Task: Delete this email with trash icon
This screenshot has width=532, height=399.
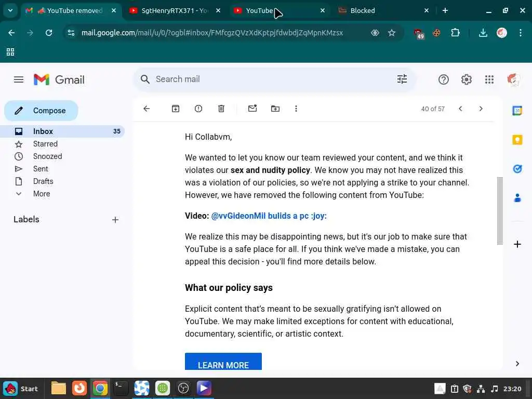Action: pyautogui.click(x=221, y=109)
